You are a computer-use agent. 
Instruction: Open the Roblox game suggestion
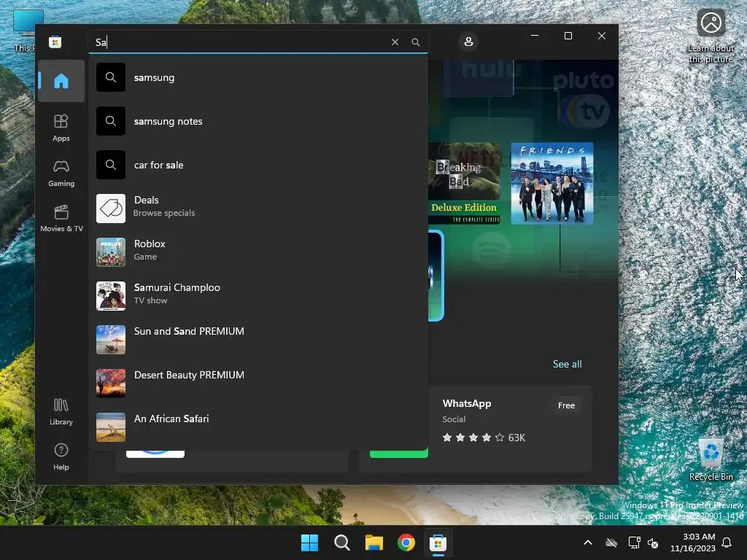tap(258, 252)
